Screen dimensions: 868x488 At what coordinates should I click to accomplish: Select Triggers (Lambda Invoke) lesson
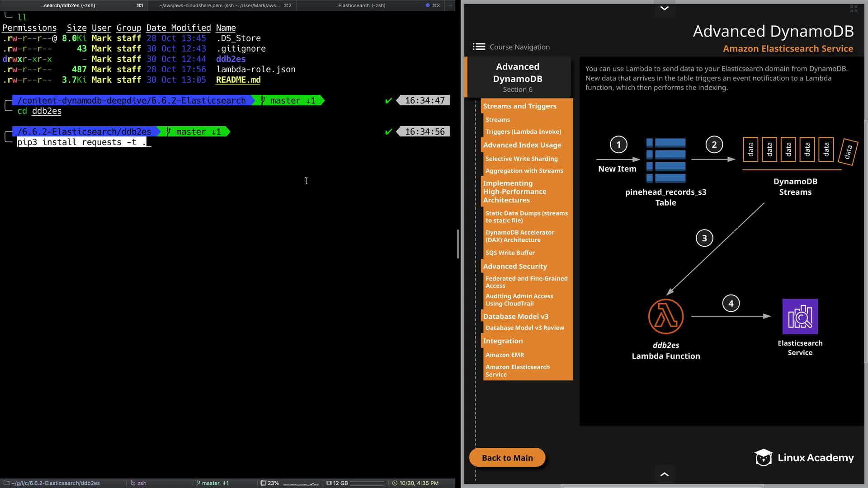tap(523, 131)
